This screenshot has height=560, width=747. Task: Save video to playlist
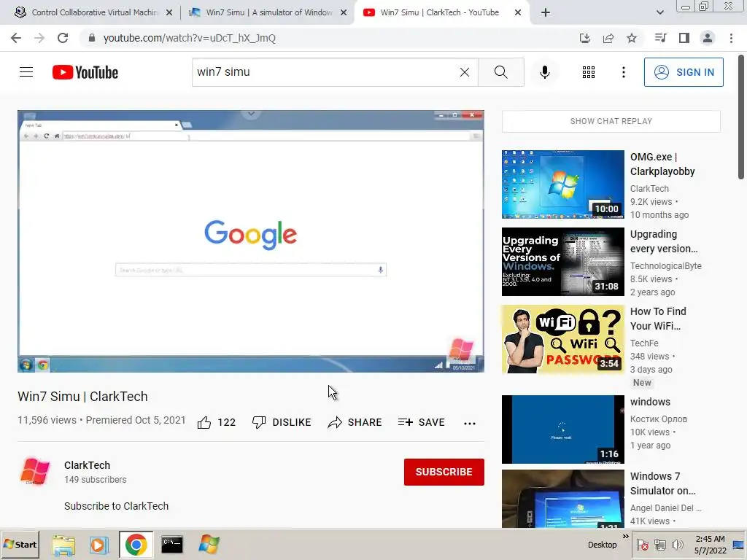point(422,422)
